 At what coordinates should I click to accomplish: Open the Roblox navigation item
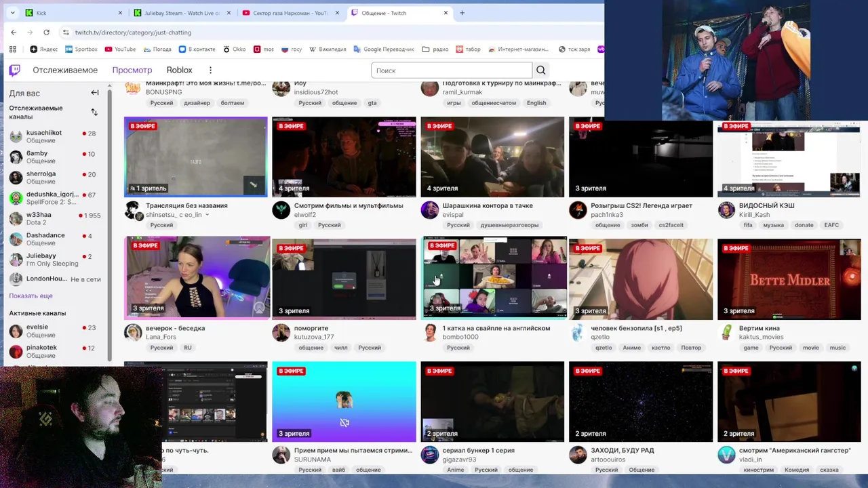[x=179, y=70]
